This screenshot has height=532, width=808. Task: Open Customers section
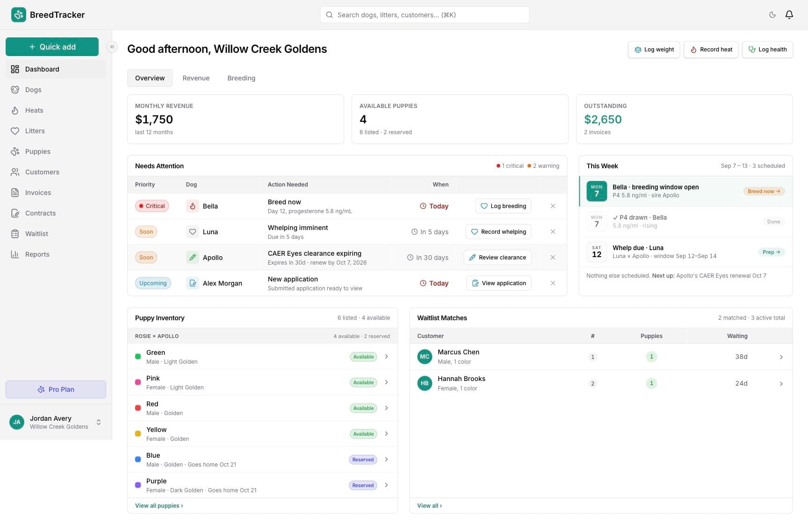[56, 172]
